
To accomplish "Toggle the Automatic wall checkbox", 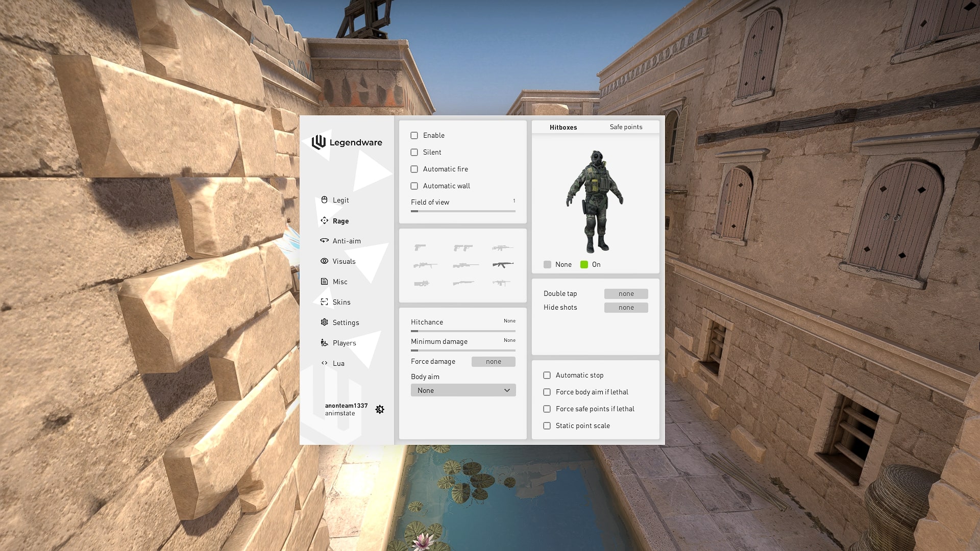I will pos(414,186).
